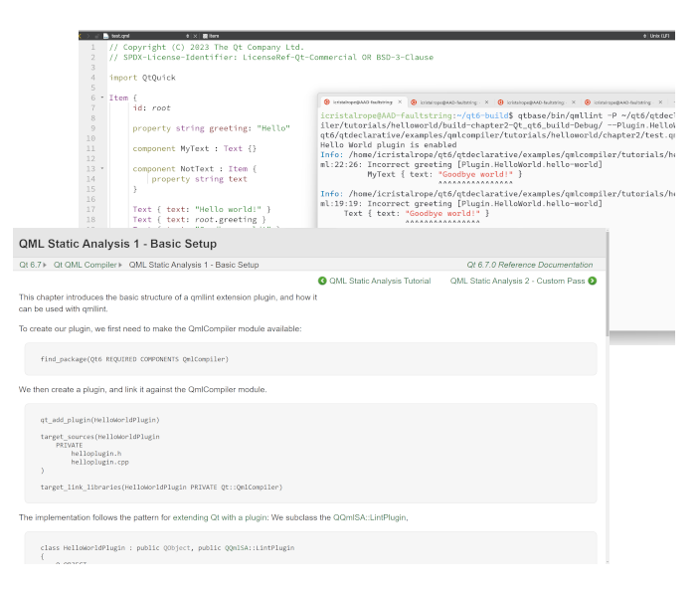Open the QQmlSA::LintPlugin link in paragraph

(x=370, y=517)
